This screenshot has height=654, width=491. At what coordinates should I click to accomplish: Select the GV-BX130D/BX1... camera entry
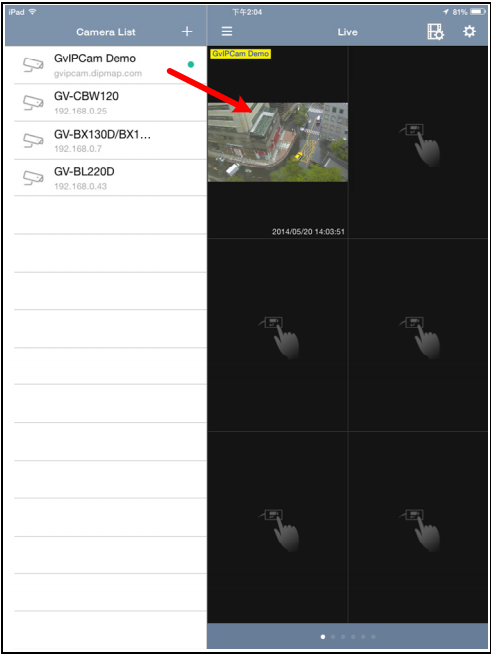pyautogui.click(x=110, y=141)
